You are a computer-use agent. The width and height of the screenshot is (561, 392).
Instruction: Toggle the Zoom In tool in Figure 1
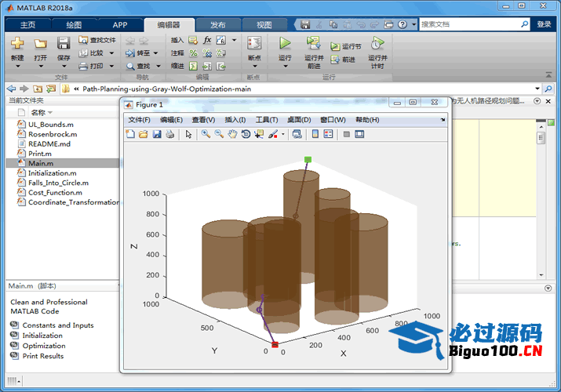pyautogui.click(x=206, y=134)
